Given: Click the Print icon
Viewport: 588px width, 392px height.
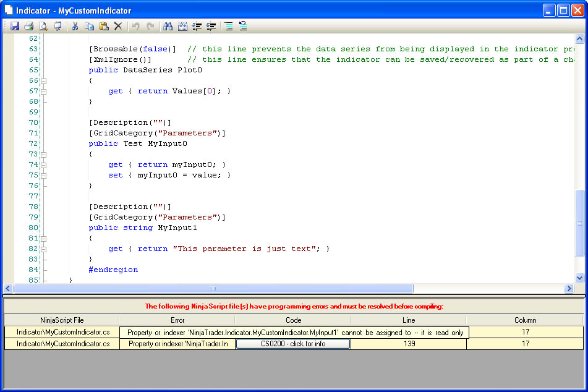Looking at the screenshot, I should pos(28,27).
